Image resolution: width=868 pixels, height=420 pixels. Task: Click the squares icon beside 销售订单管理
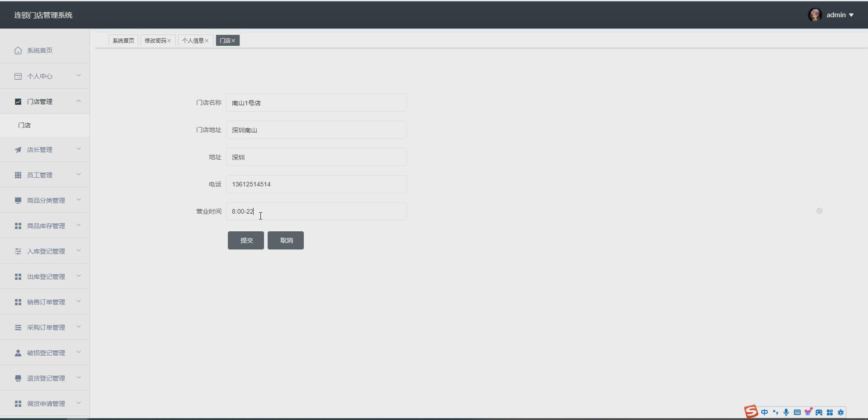click(18, 301)
